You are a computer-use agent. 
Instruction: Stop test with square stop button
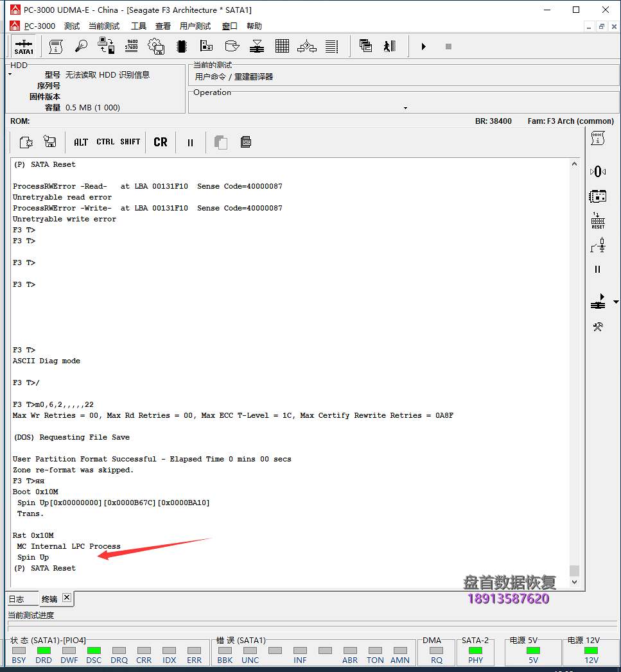tap(448, 46)
